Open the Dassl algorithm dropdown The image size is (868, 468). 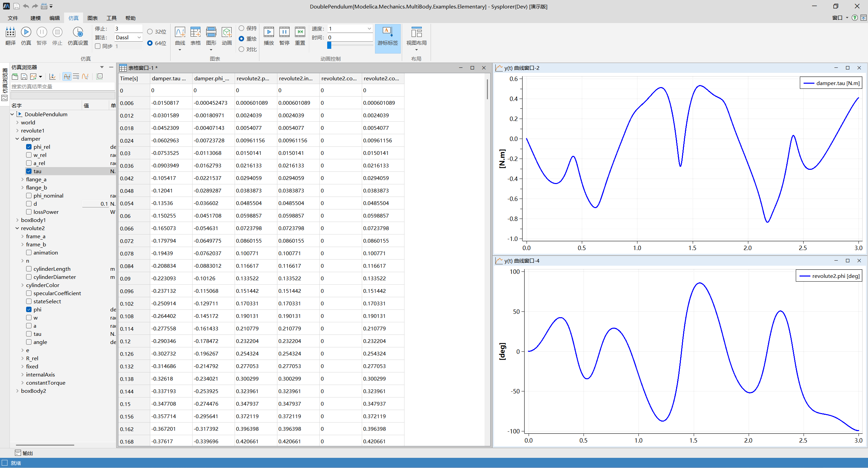139,37
